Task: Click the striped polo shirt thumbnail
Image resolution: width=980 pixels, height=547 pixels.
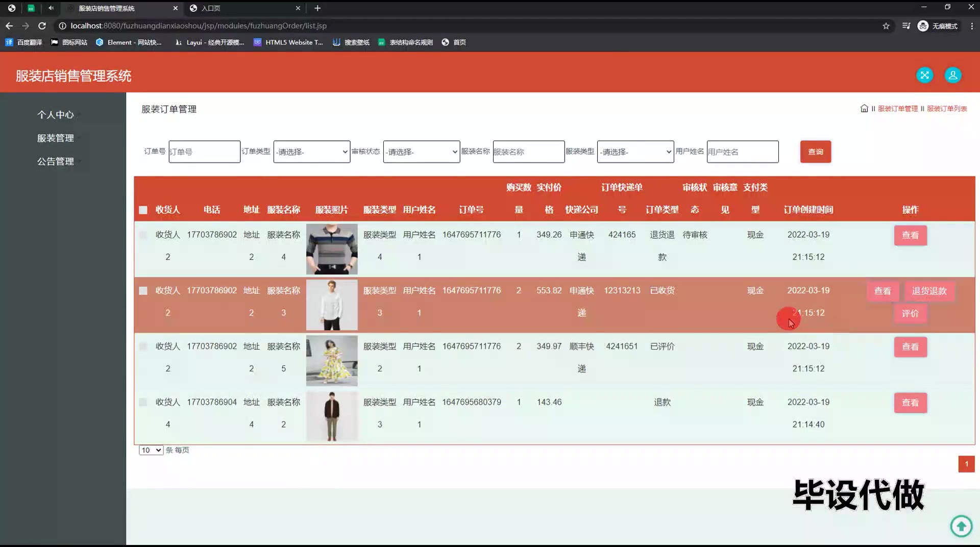Action: [332, 249]
